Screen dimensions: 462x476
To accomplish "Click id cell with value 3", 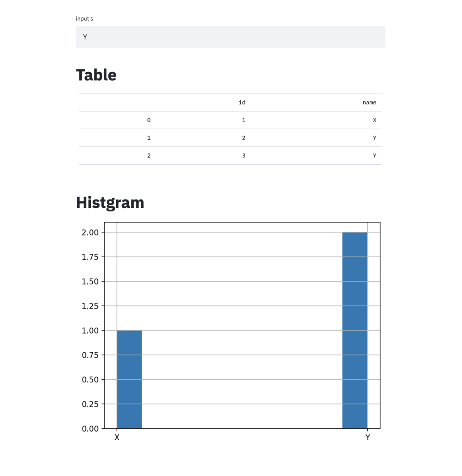I will tap(243, 156).
